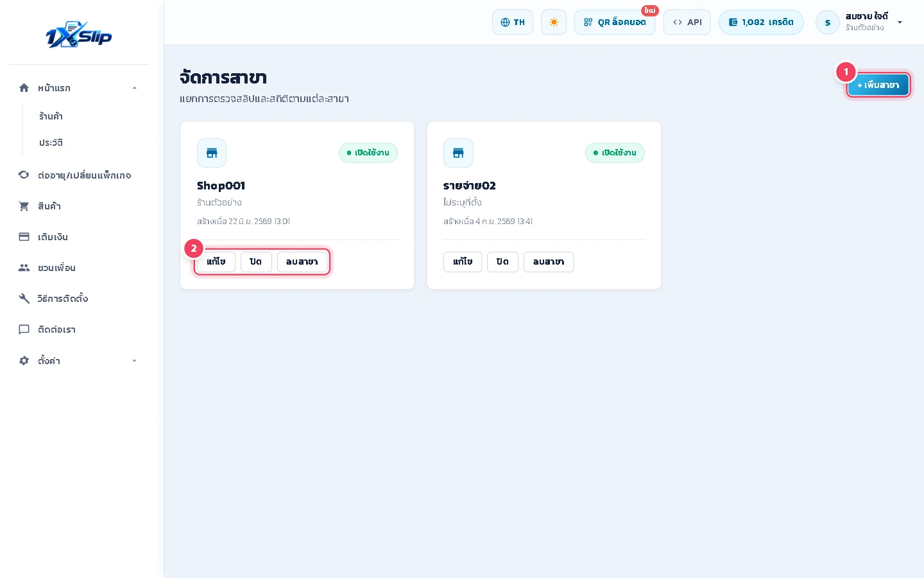Toggle the sun light/dark theme icon
The width and height of the screenshot is (924, 578).
[x=554, y=22]
